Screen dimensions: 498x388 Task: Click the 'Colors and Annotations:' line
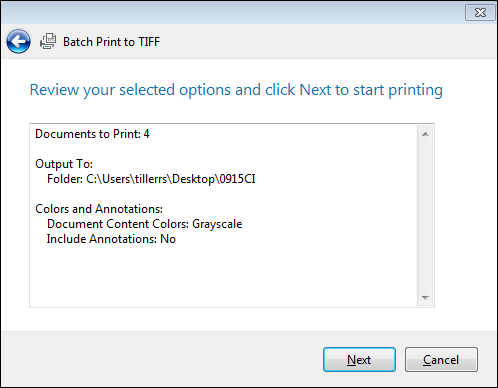pyautogui.click(x=99, y=209)
